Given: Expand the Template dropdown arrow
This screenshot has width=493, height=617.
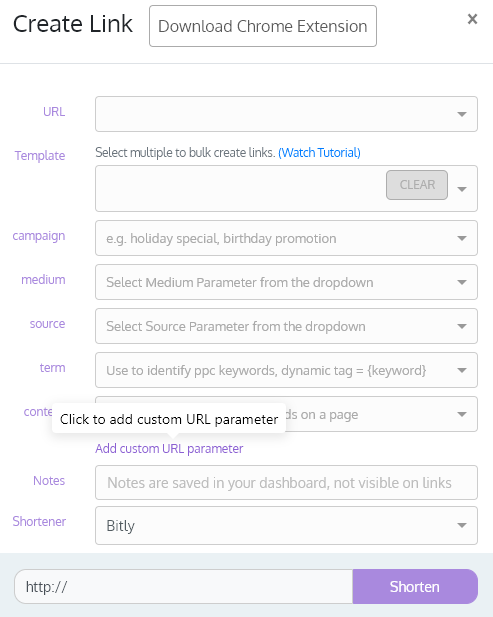Looking at the screenshot, I should pyautogui.click(x=462, y=189).
